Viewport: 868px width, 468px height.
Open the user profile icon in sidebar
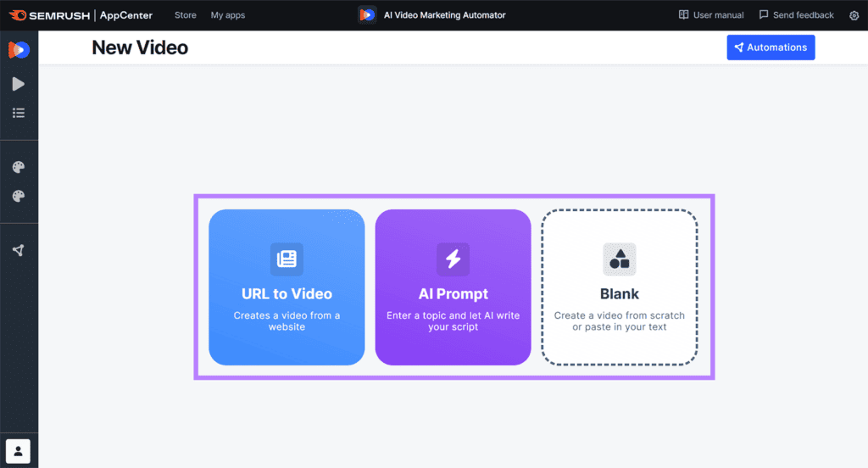click(x=19, y=450)
